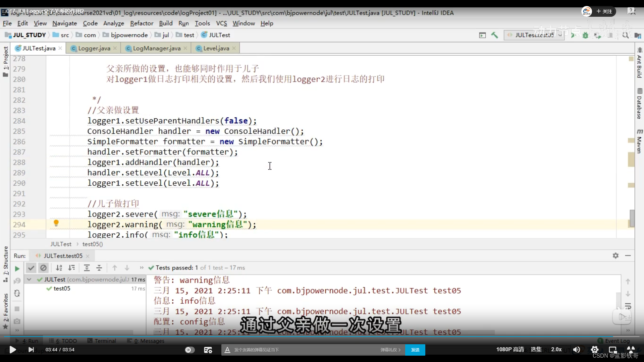644x362 pixels.
Task: Rerun the test with green play icon
Action: [x=17, y=268]
